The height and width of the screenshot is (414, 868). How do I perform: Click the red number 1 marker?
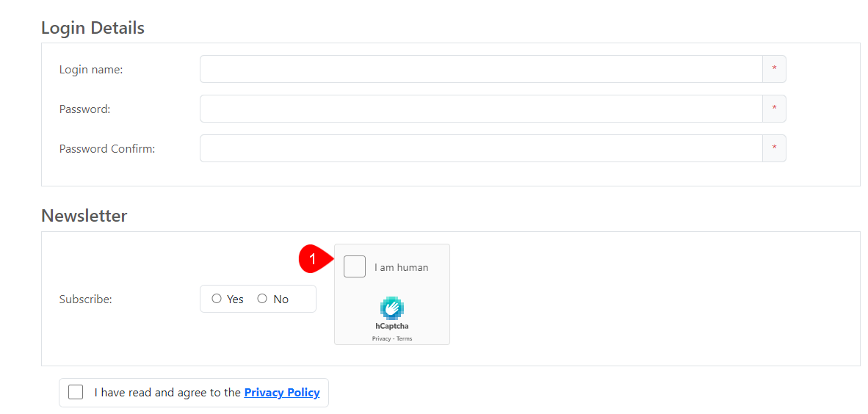tap(311, 259)
